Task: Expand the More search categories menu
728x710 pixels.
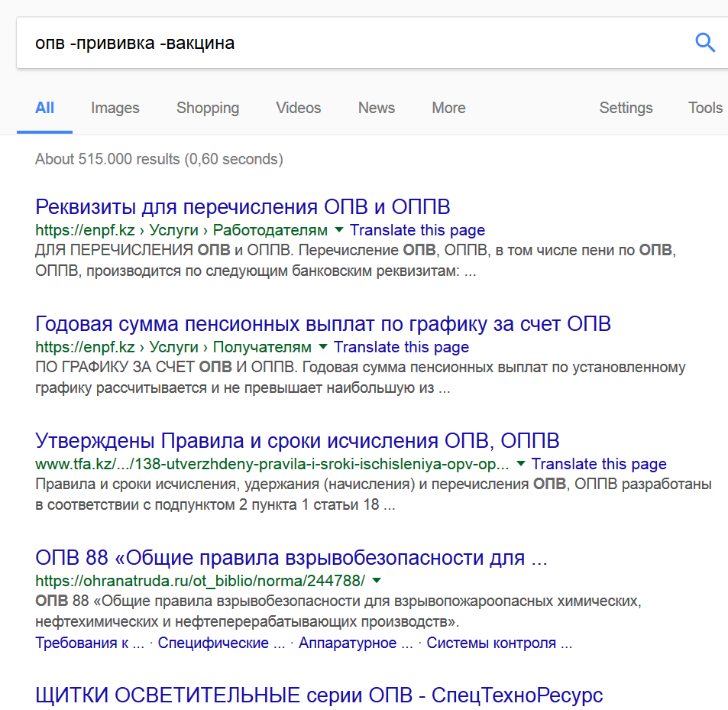Action: [448, 108]
